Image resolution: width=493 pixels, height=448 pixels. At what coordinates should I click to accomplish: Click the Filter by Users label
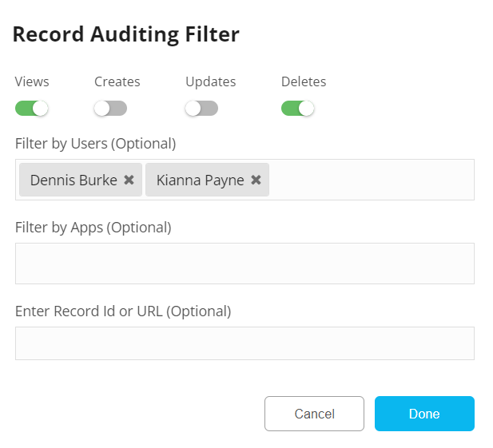[95, 144]
